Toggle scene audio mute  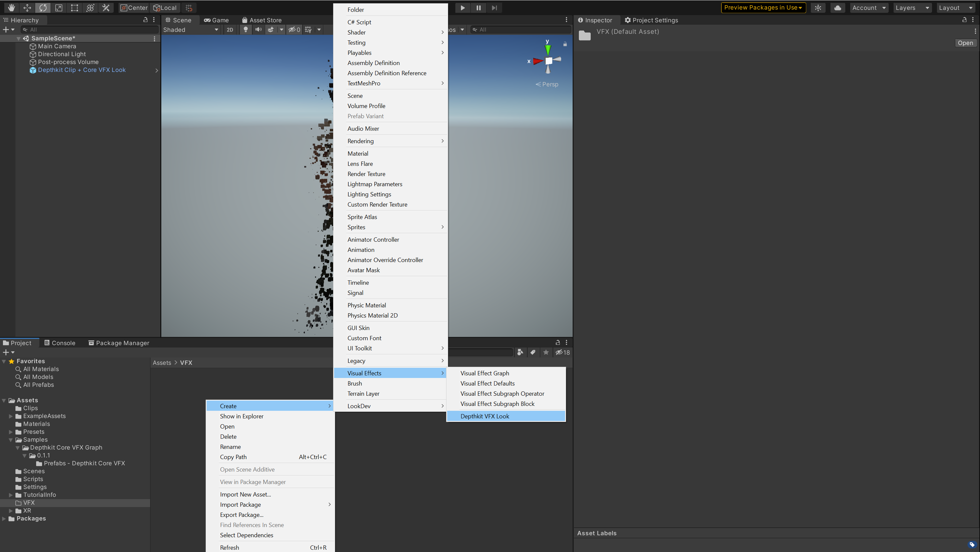258,30
